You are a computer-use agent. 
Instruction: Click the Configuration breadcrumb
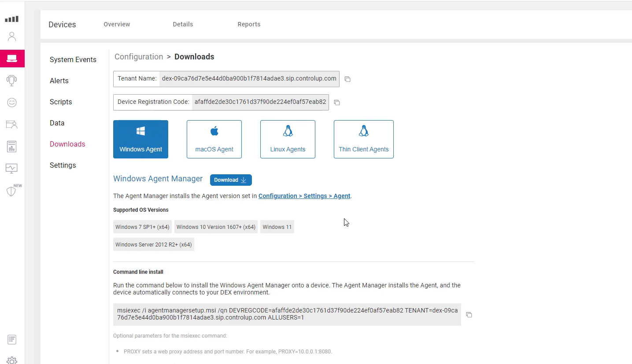coord(139,57)
